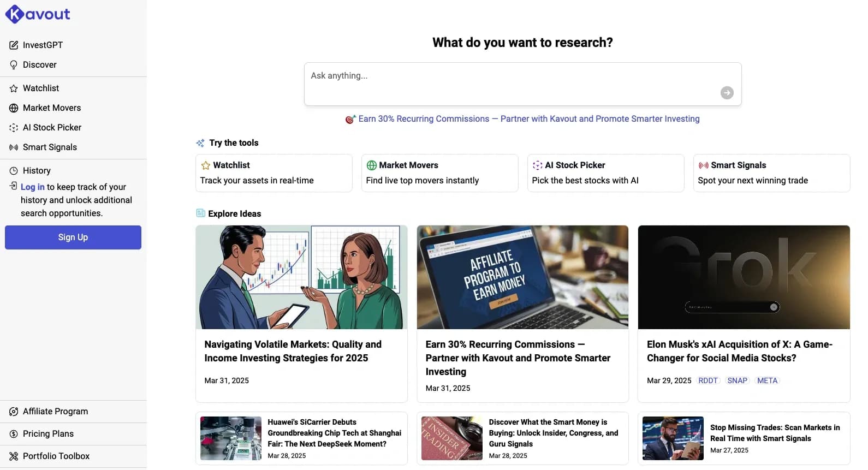Screen dimensions: 868x470
Task: Click the InvestGPT edit icon in sidebar
Action: 14,45
